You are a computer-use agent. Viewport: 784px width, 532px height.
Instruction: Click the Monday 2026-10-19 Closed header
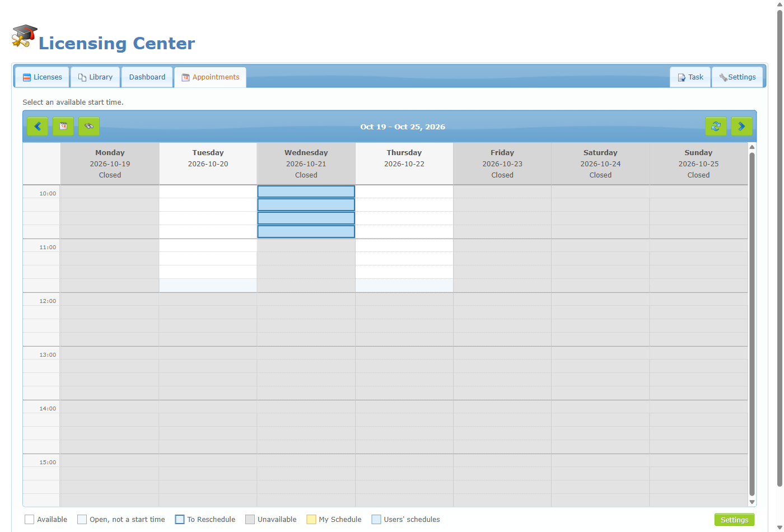(x=110, y=164)
